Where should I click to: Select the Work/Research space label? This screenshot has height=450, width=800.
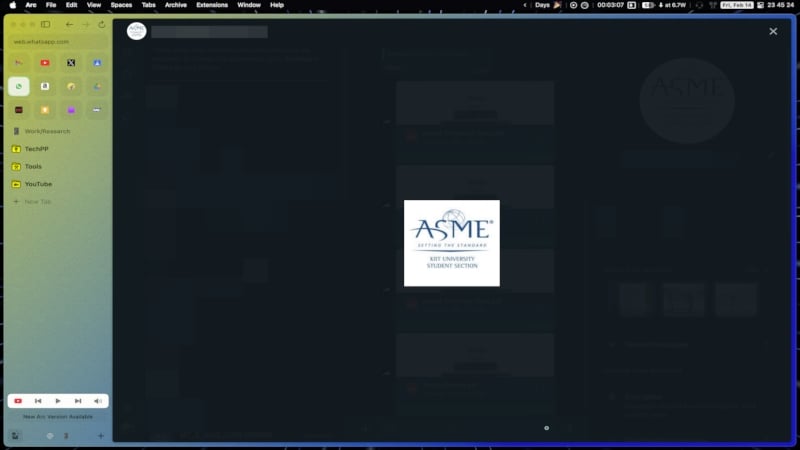pyautogui.click(x=47, y=131)
